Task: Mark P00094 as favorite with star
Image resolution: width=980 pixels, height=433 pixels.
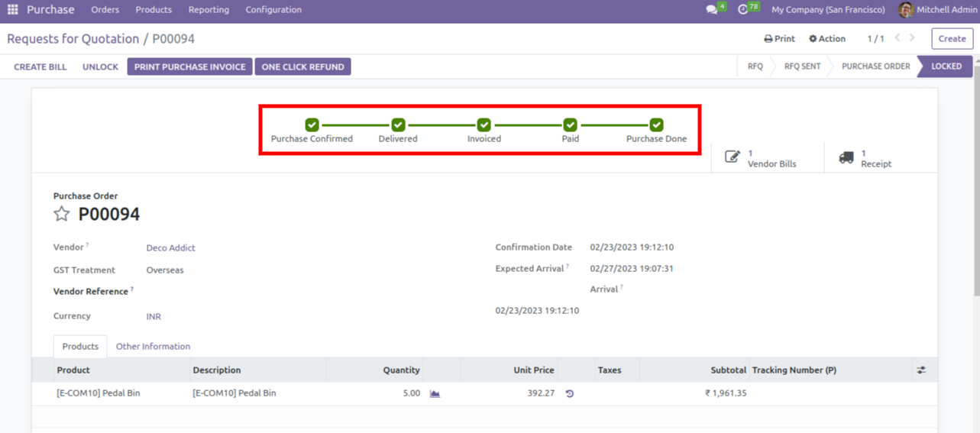Action: (x=62, y=214)
